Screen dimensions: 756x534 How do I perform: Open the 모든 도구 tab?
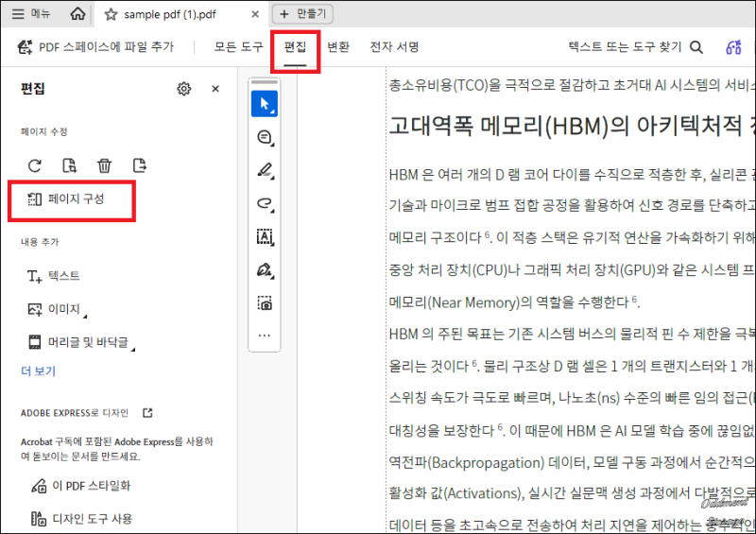coord(239,47)
